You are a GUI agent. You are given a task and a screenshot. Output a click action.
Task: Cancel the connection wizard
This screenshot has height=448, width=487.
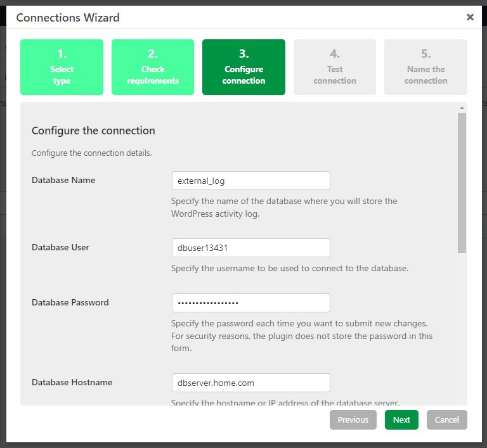pos(447,419)
